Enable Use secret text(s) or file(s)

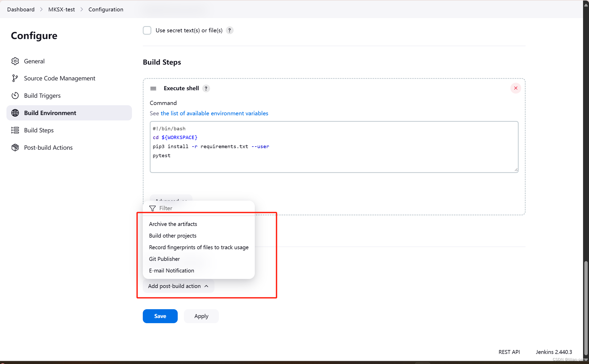(147, 30)
